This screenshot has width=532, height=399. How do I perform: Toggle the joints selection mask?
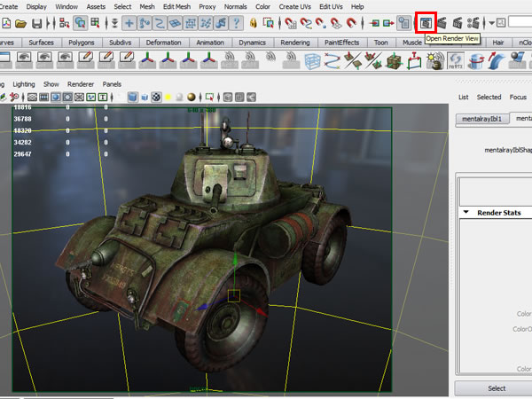(145, 23)
